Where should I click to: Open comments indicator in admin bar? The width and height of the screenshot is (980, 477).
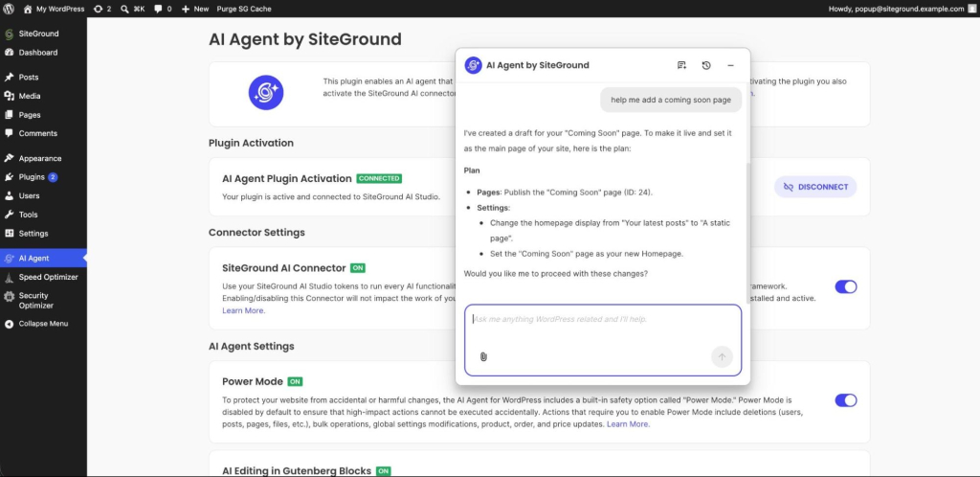[163, 9]
